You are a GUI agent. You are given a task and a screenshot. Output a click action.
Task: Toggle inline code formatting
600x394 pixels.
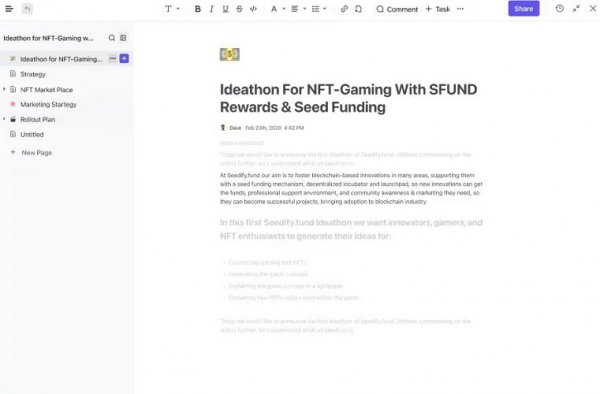tap(253, 9)
